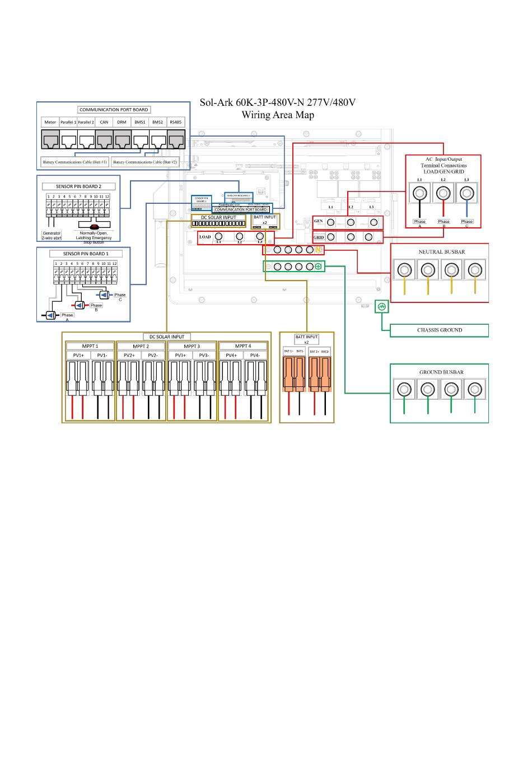Click the LOAD L1 terminal circle in center
Viewport: 532px width, 761px height.
pyautogui.click(x=219, y=236)
